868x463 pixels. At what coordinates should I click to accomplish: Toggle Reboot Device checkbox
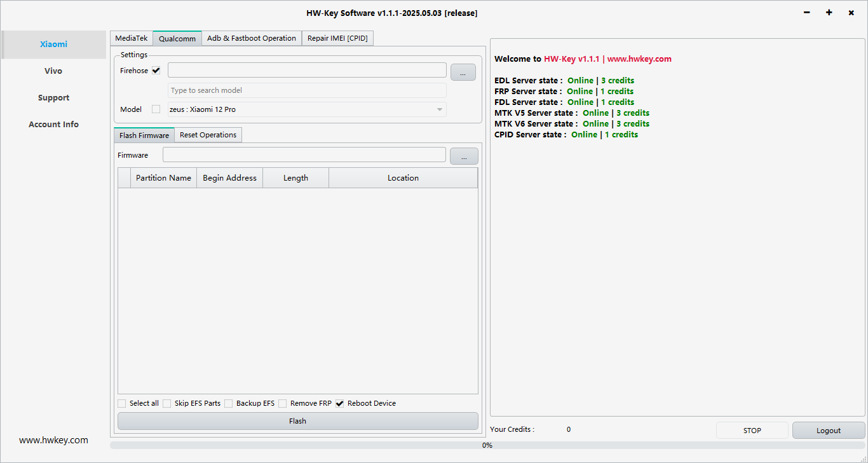tap(340, 403)
